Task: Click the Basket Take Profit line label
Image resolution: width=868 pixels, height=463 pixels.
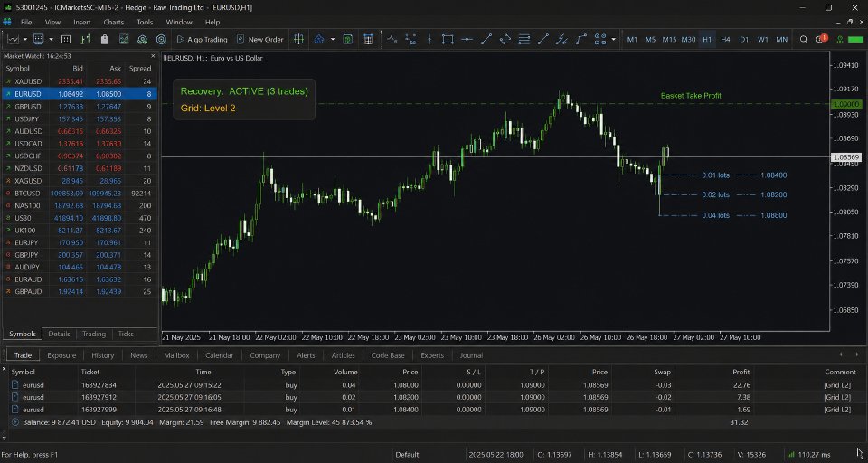Action: pyautogui.click(x=691, y=96)
